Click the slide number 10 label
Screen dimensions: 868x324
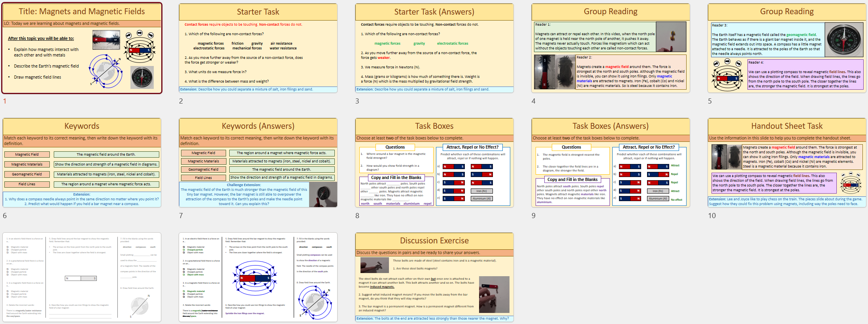click(x=711, y=216)
